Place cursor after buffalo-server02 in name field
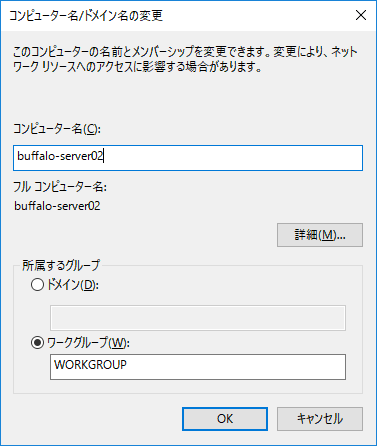This screenshot has width=377, height=446. 104,156
